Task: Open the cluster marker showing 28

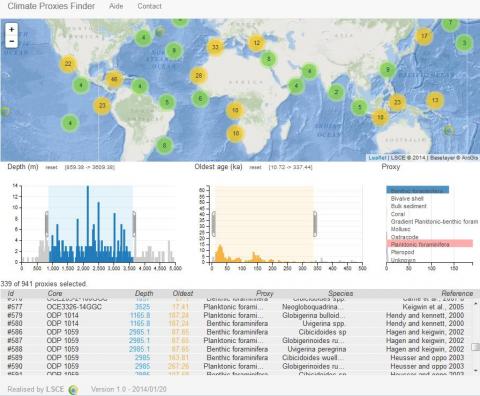Action: (199, 76)
